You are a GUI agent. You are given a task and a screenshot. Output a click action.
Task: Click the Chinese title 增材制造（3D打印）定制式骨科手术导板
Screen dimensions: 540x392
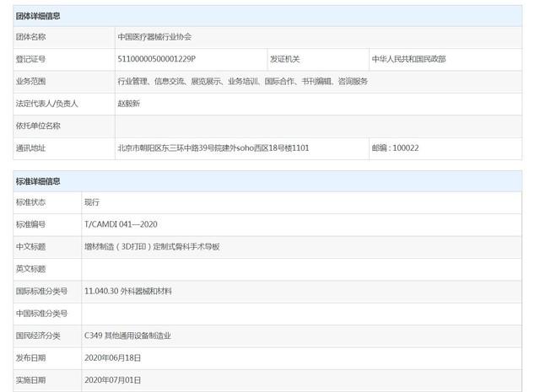152,246
